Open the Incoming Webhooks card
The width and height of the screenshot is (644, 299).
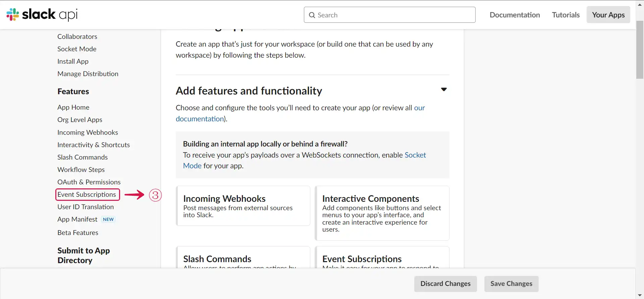coord(243,206)
